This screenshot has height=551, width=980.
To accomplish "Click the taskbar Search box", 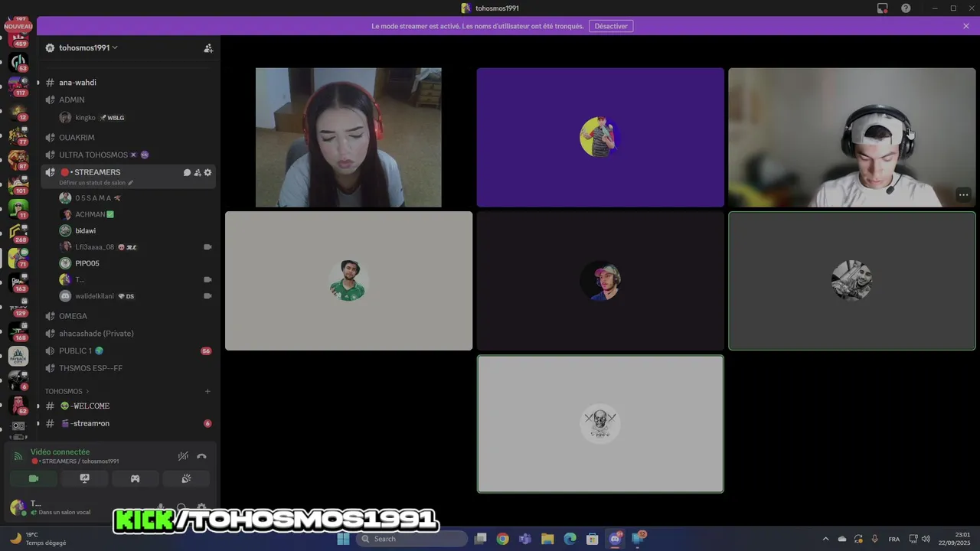I will (412, 539).
